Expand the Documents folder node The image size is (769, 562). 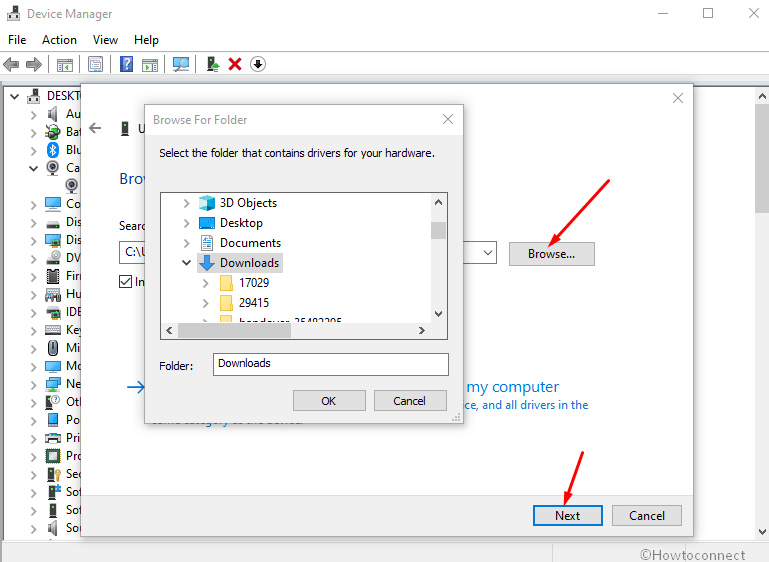[186, 243]
